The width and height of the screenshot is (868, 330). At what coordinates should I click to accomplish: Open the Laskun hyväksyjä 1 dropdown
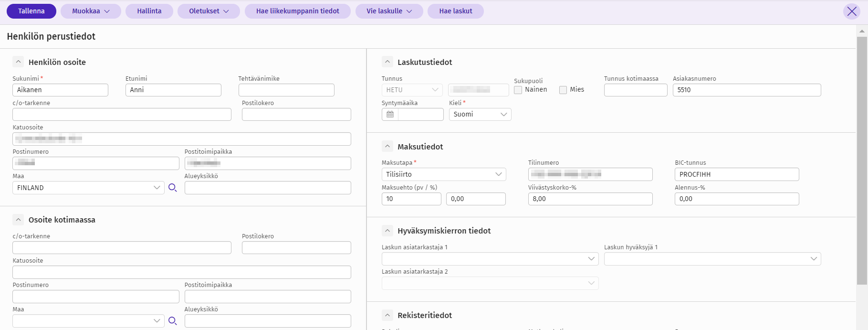click(712, 259)
